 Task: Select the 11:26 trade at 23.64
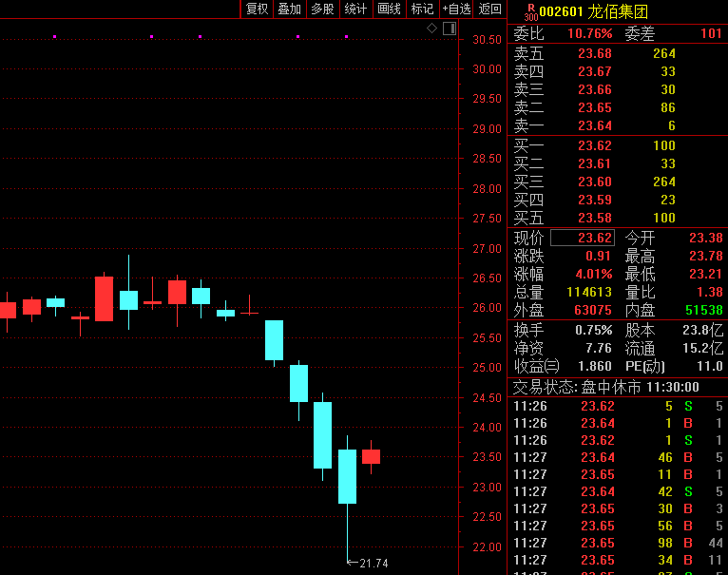point(618,423)
